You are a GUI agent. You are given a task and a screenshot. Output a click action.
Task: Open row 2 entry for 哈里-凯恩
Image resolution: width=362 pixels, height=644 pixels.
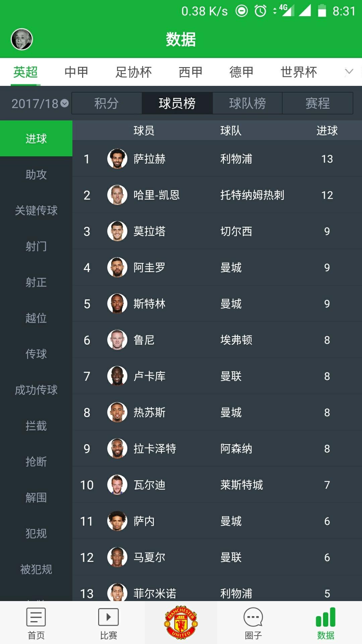[201, 195]
